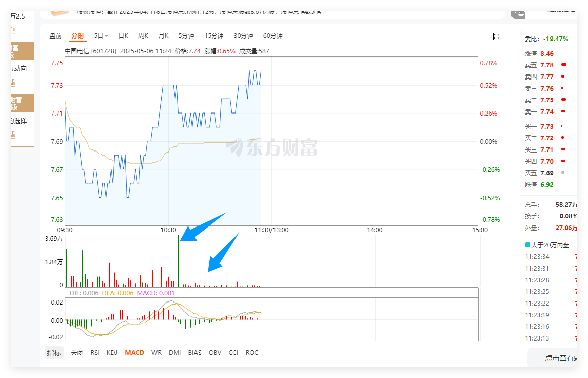Viewport: 588px width, 378px height.
Task: Click trade record at 11:23:31
Action: pyautogui.click(x=537, y=269)
